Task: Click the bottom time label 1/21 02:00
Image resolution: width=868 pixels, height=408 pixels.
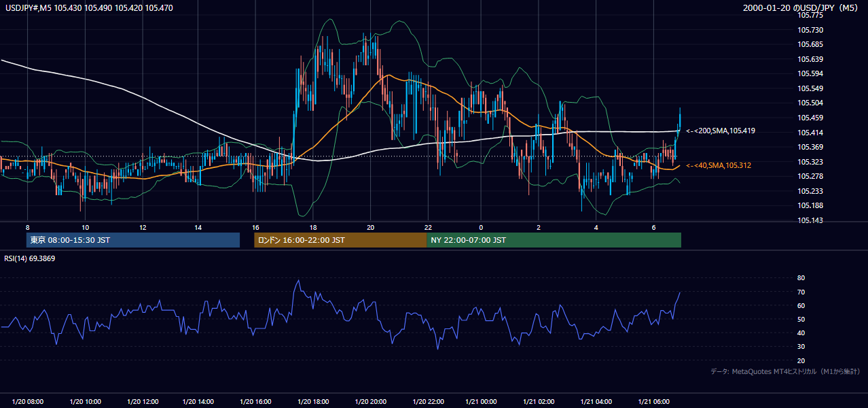Action: click(539, 401)
